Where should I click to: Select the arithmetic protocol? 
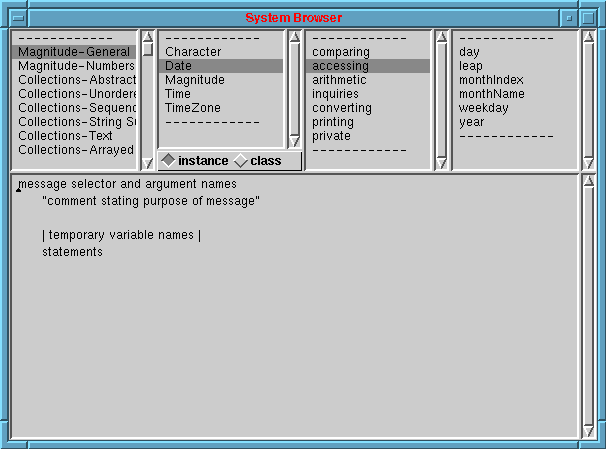(368, 80)
